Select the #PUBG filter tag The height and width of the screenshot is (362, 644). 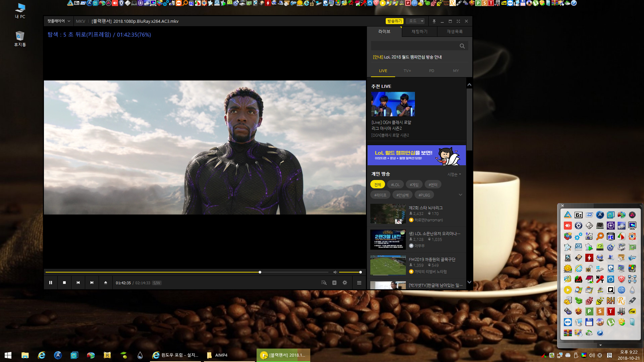pyautogui.click(x=424, y=195)
